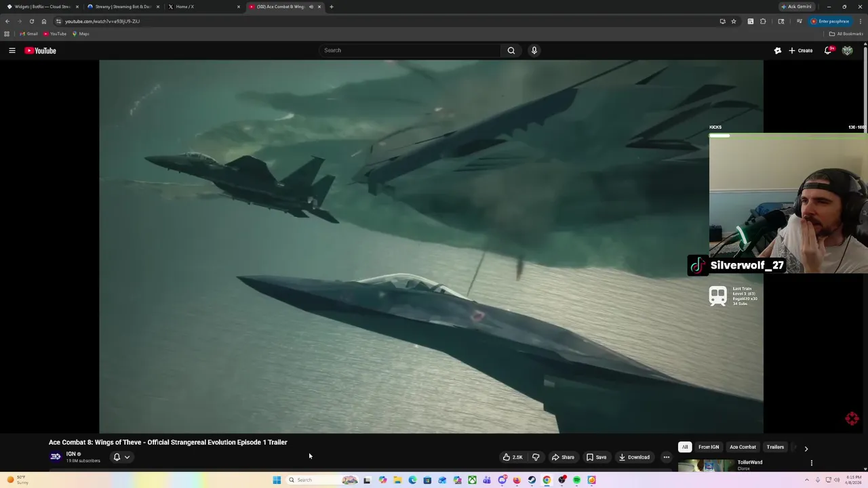Open the IGN channel avatar
Screen dimensions: 868x488
point(56,457)
